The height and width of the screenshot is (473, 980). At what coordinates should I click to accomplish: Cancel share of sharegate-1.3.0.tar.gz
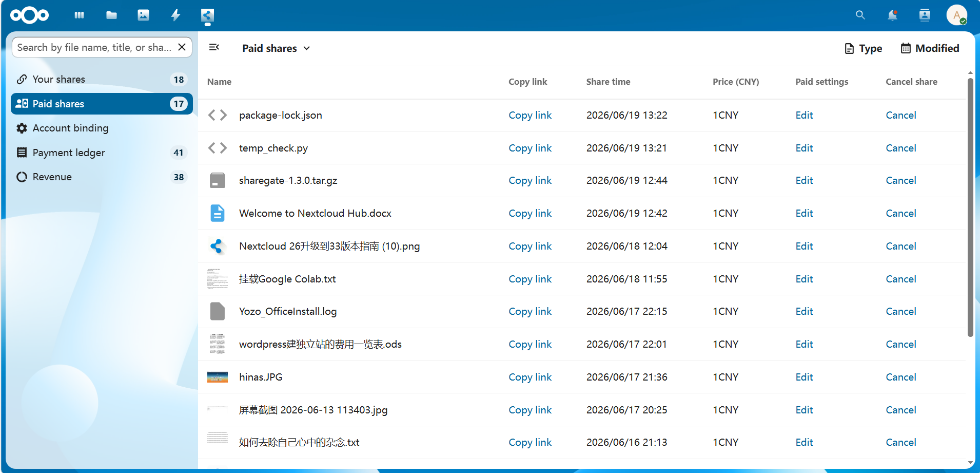tap(901, 180)
